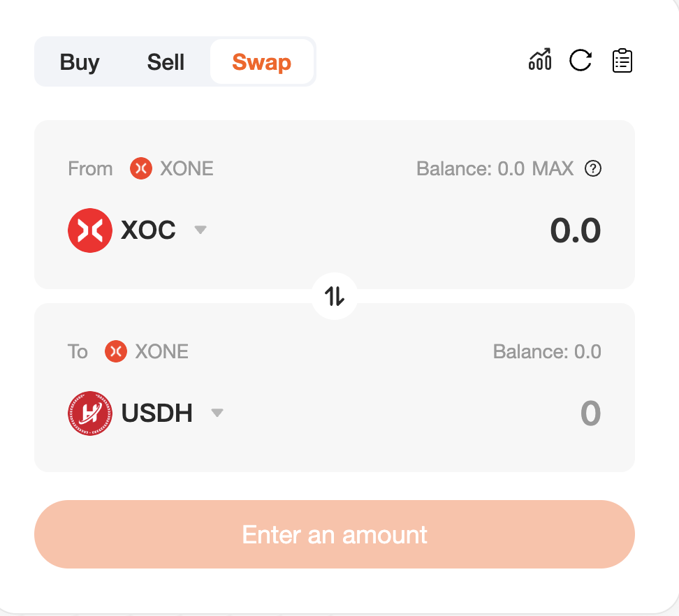This screenshot has width=679, height=616.
Task: Click XONE network icon in To row
Action: pos(116,351)
